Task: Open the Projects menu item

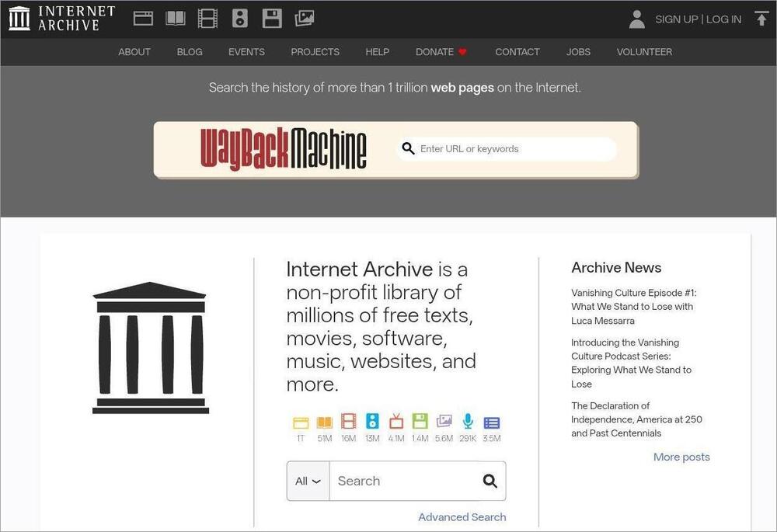Action: pyautogui.click(x=315, y=51)
